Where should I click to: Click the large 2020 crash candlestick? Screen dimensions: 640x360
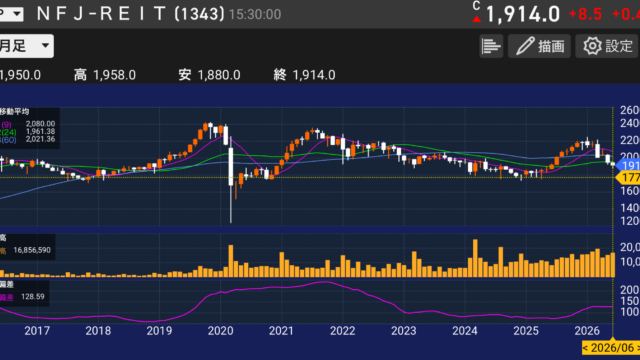coord(231,180)
